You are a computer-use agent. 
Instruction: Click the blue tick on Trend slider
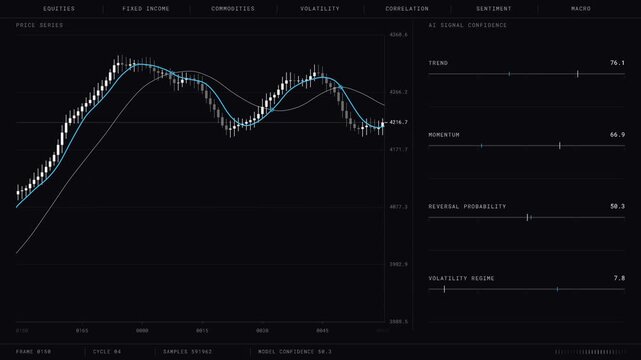509,74
